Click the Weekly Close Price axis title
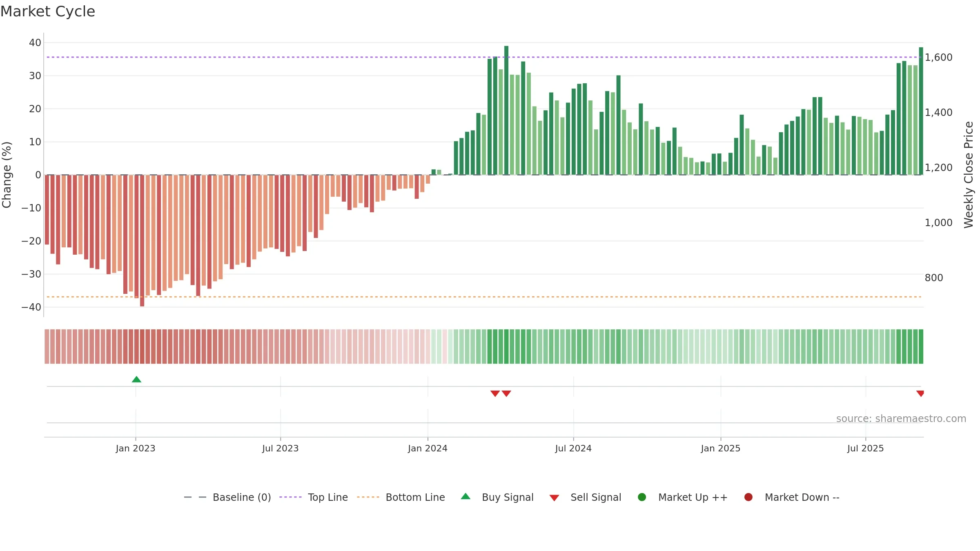The height and width of the screenshot is (551, 980). point(969,175)
